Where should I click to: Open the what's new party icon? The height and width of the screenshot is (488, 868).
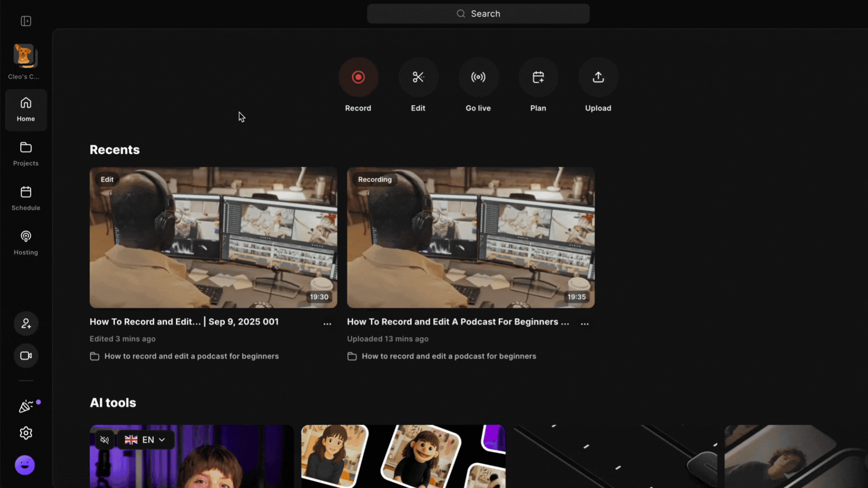26,406
